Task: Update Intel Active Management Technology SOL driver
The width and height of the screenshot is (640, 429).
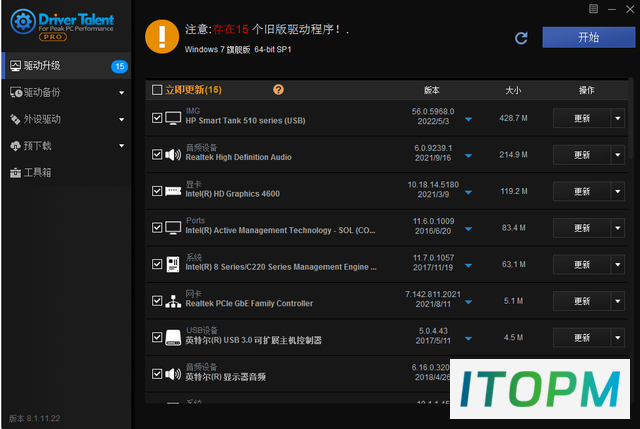Action: click(582, 228)
